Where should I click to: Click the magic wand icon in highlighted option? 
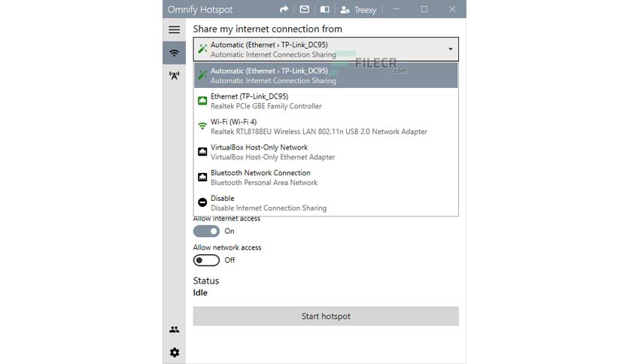tap(202, 75)
